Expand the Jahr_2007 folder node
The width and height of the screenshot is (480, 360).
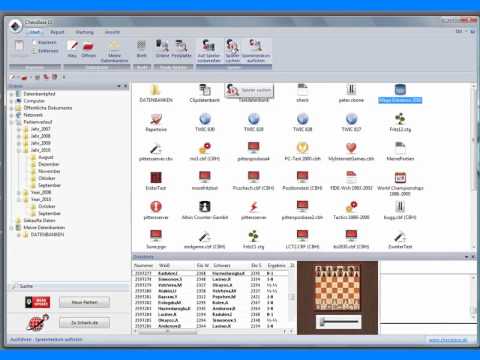click(x=19, y=129)
